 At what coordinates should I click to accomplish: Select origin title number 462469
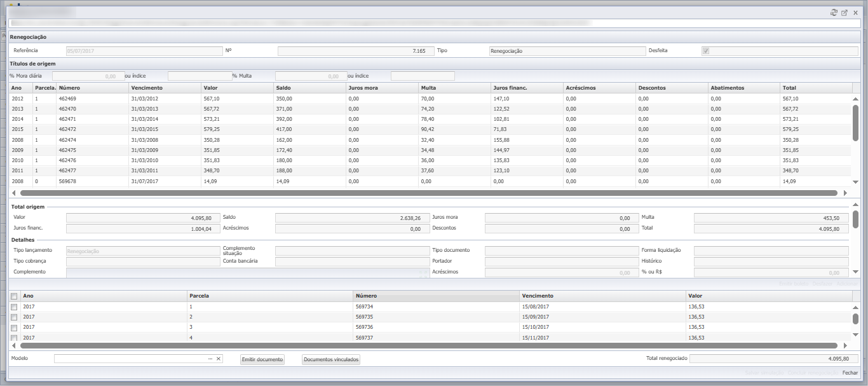click(x=67, y=99)
